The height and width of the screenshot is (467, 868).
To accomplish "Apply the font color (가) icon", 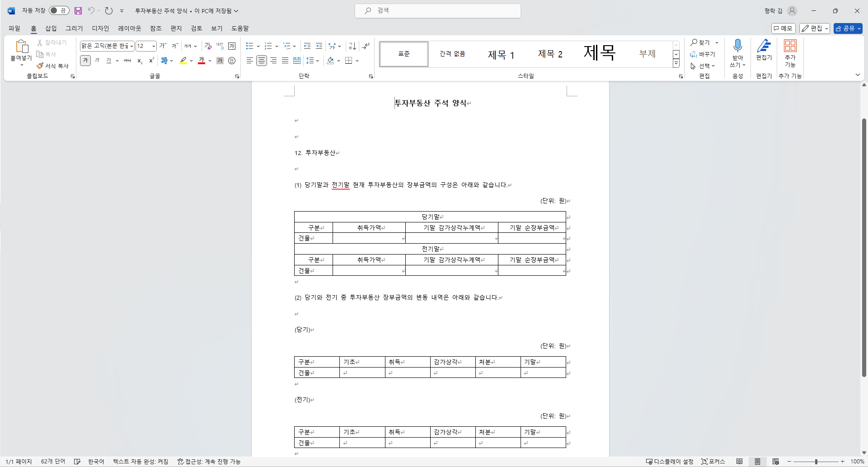I will coord(201,60).
